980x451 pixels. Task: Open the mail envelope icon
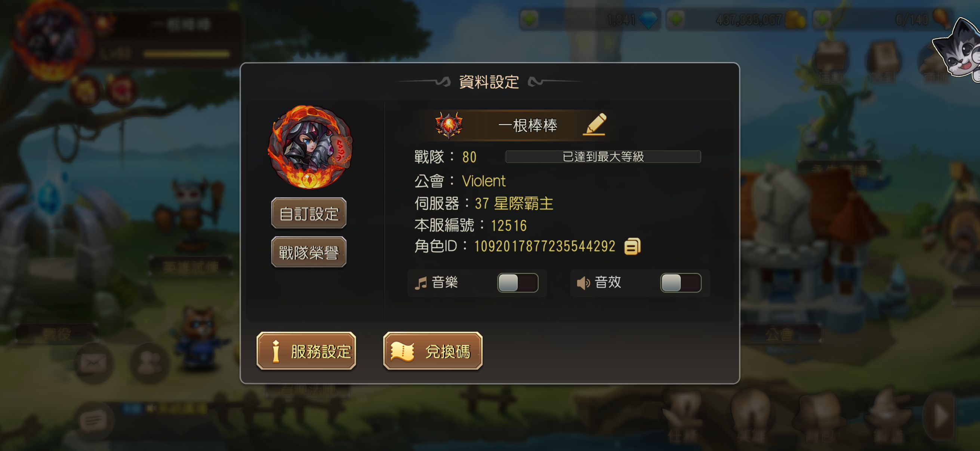(93, 363)
